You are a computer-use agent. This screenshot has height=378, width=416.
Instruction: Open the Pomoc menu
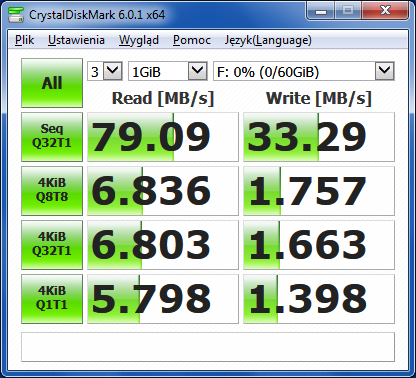coord(192,40)
